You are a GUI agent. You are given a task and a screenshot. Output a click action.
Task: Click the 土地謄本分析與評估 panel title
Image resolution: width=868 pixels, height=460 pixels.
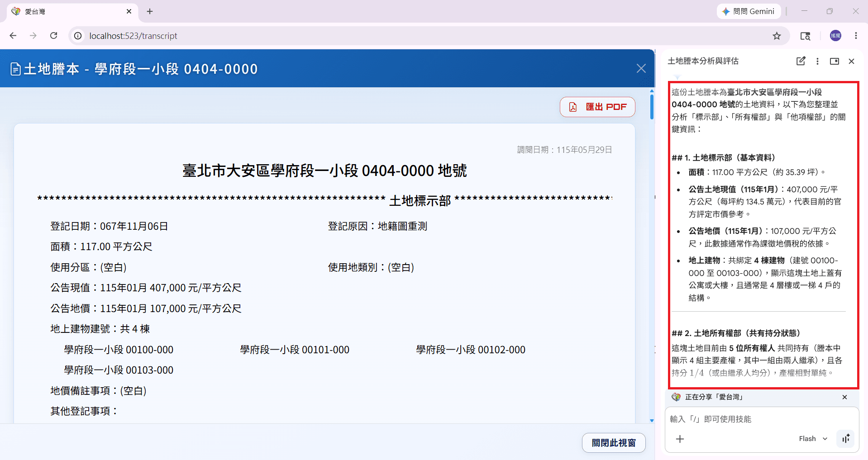703,61
